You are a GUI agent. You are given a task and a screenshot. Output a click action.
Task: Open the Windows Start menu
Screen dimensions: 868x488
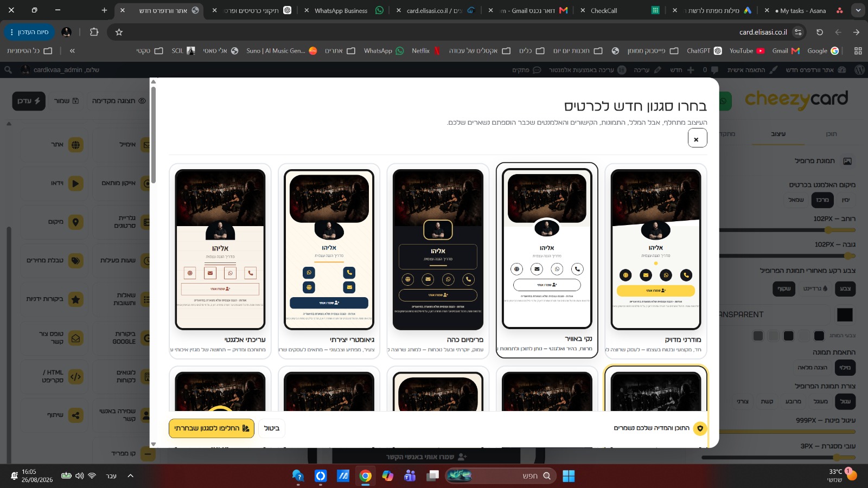coord(569,476)
